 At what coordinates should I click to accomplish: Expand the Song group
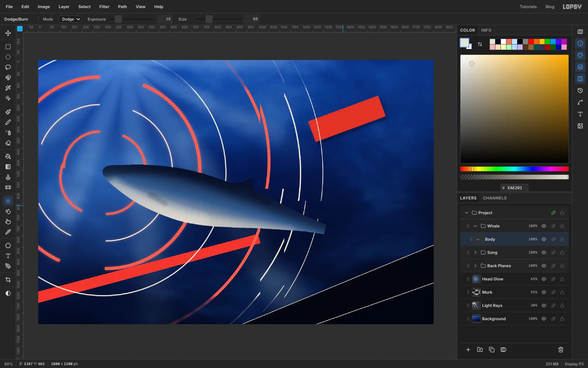point(476,252)
